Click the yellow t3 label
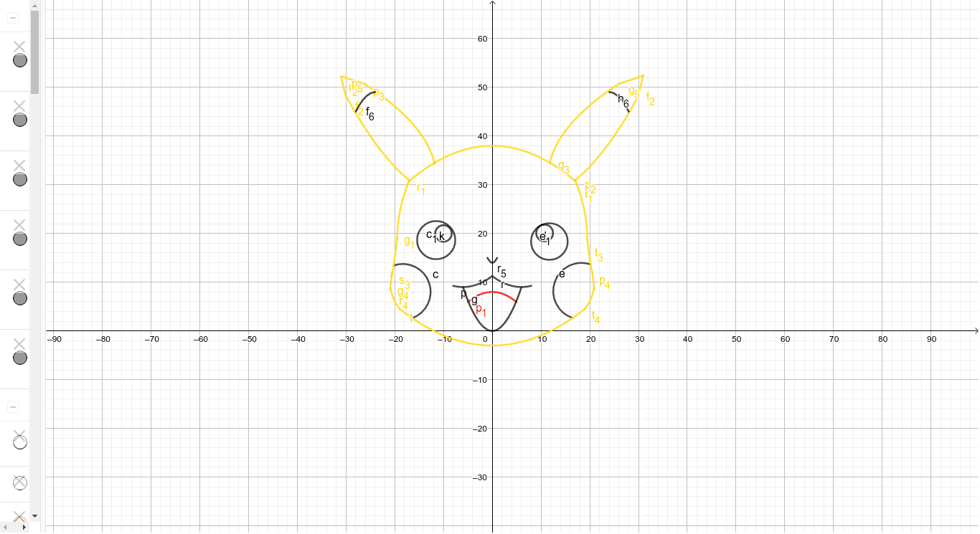 (598, 255)
